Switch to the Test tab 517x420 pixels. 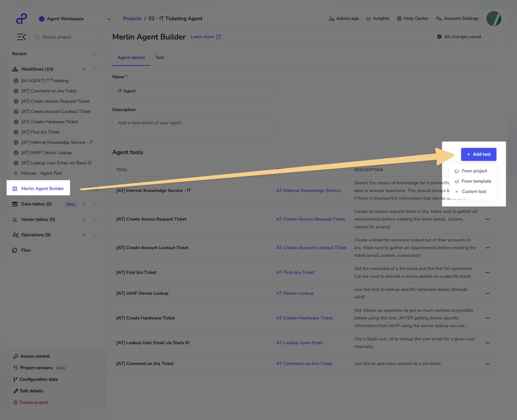[x=159, y=58]
